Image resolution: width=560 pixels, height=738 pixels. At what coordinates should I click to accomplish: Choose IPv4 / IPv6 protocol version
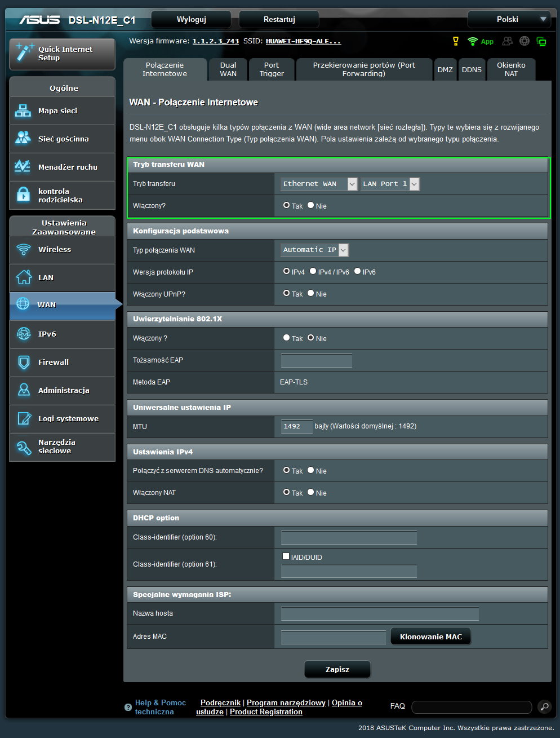click(x=313, y=271)
